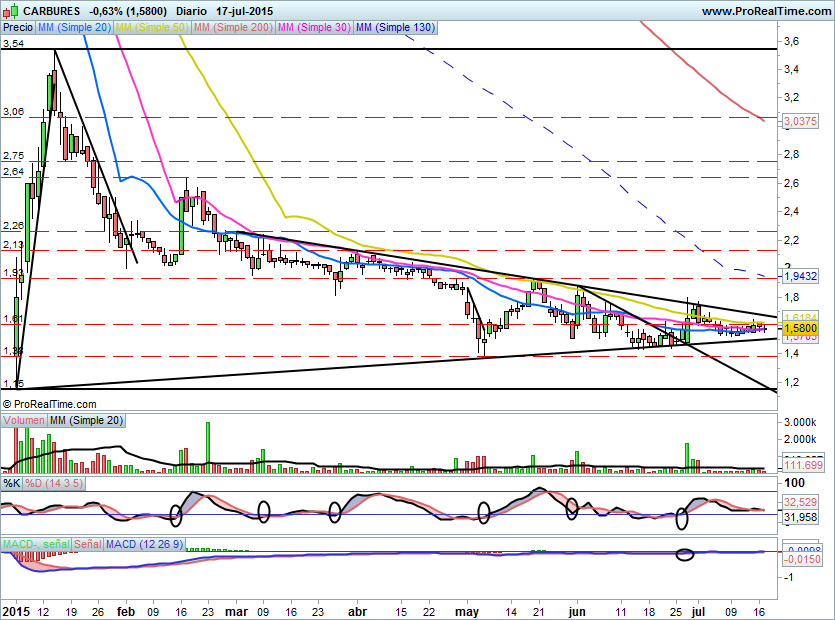The width and height of the screenshot is (835, 620).
Task: Select the MM (Simple 30) indicator label
Action: [315, 29]
